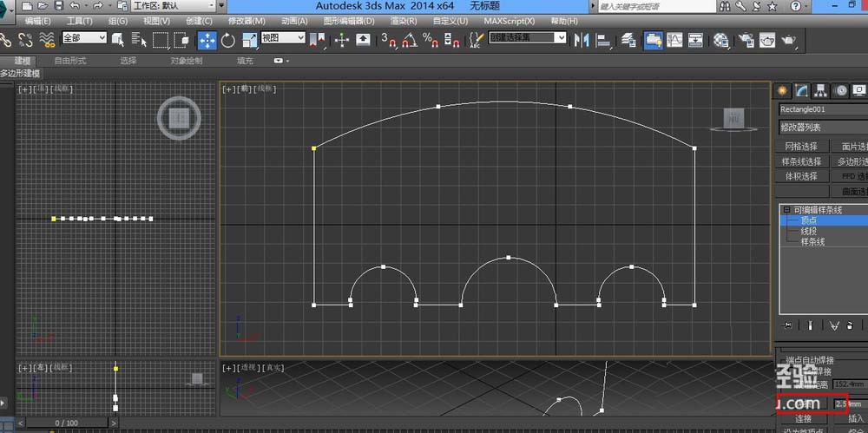
Task: Click Select and Manipulate tool
Action: (x=341, y=39)
